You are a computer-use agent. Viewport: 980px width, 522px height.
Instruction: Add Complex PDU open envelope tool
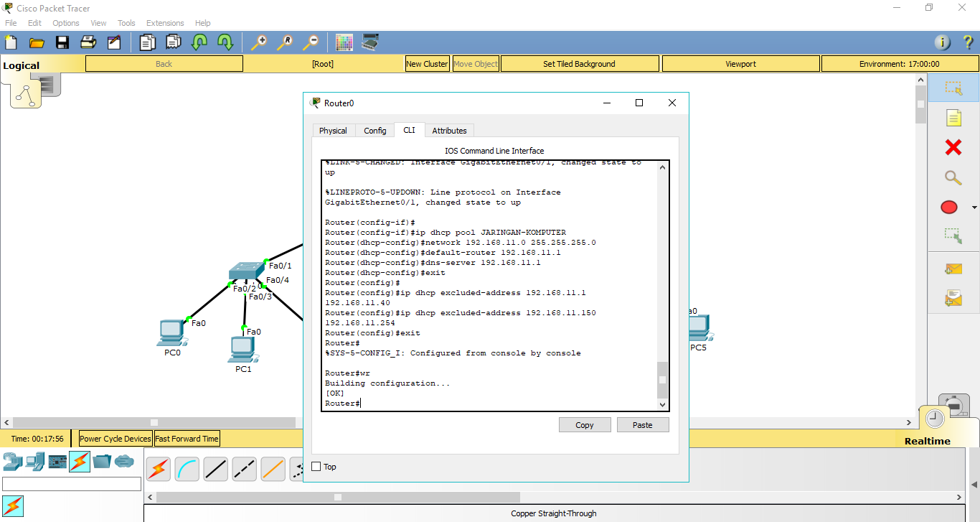pyautogui.click(x=953, y=298)
